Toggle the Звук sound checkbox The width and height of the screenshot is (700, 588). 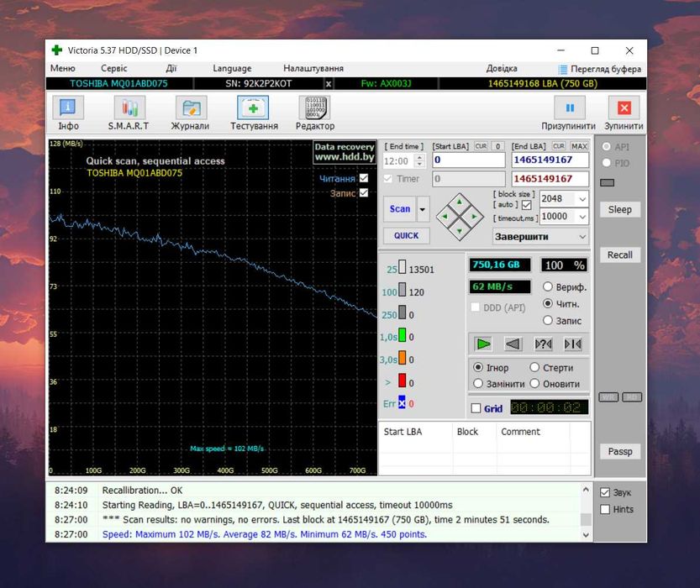tap(605, 492)
